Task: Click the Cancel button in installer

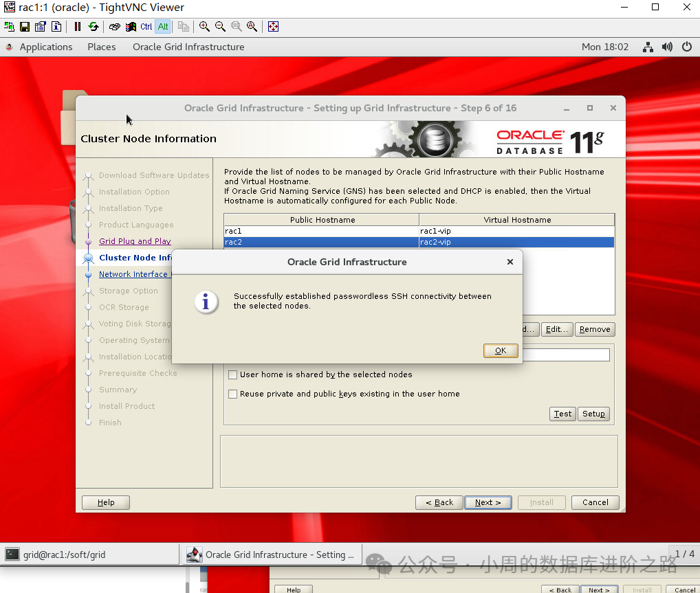Action: tap(595, 502)
